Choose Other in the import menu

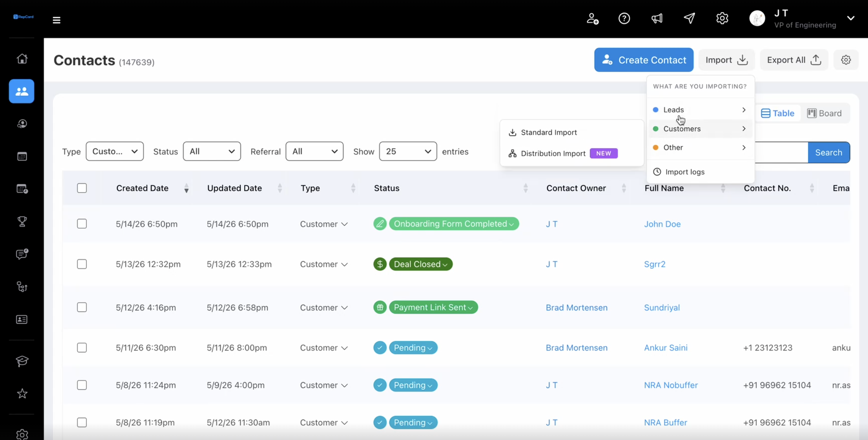point(700,148)
